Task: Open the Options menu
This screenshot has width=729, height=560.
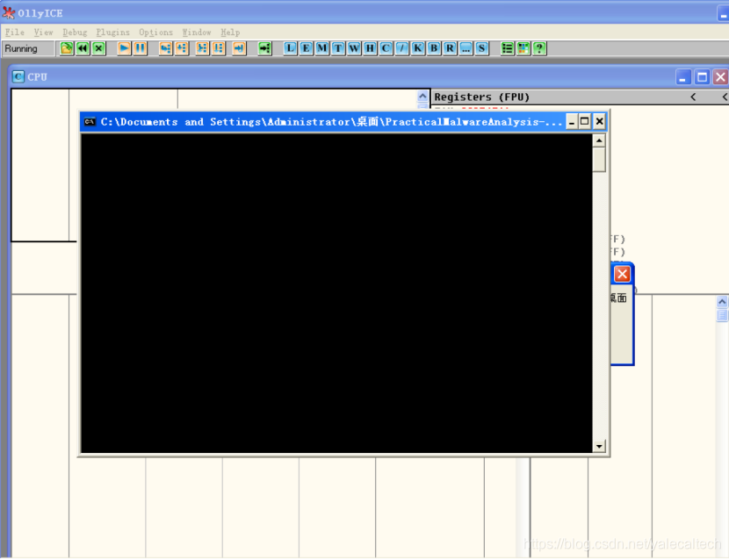Action: pyautogui.click(x=155, y=32)
